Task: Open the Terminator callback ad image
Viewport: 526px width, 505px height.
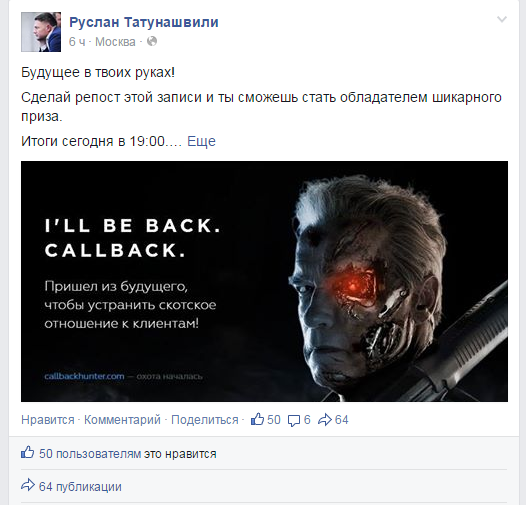Action: coord(264,281)
